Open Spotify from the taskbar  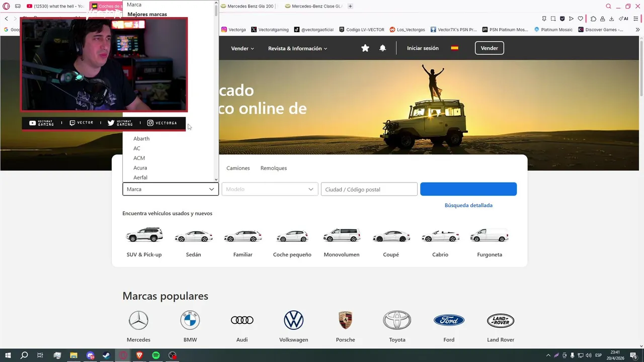pyautogui.click(x=156, y=355)
